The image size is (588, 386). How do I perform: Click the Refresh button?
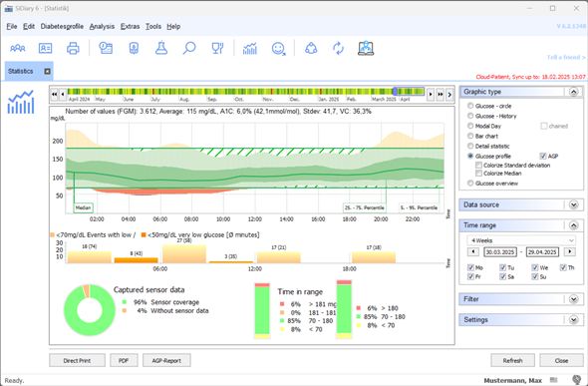pos(512,360)
